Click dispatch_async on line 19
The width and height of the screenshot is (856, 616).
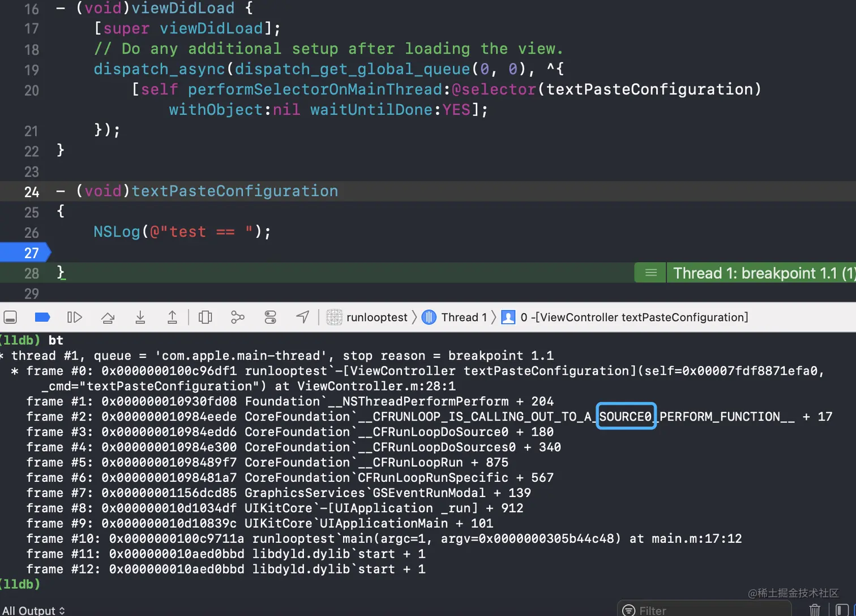pos(159,69)
